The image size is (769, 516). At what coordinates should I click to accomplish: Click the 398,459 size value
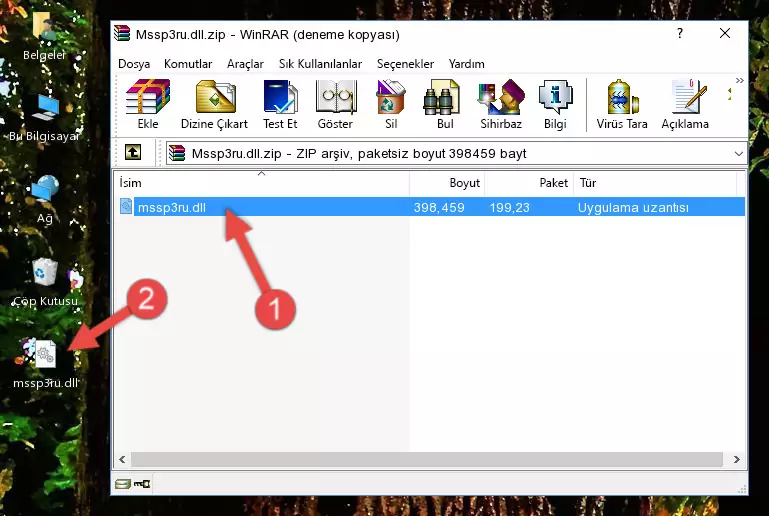point(439,207)
